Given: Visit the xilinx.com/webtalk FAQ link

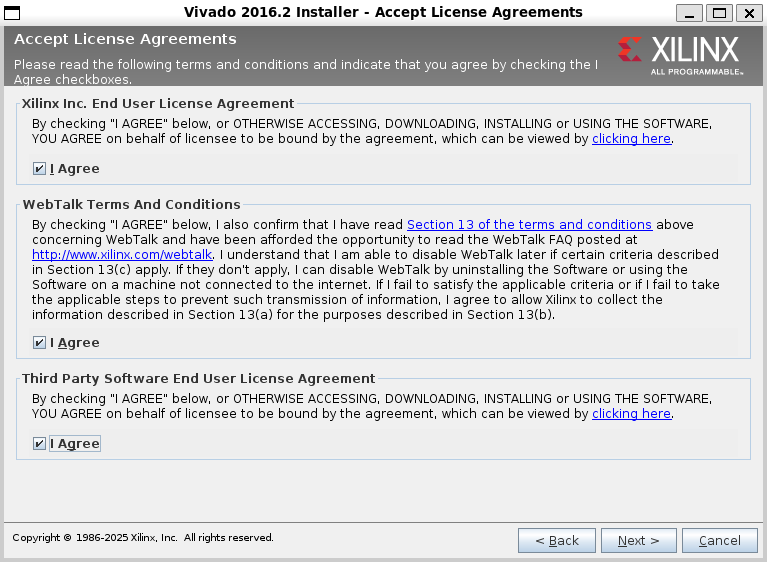Looking at the screenshot, I should click(122, 255).
